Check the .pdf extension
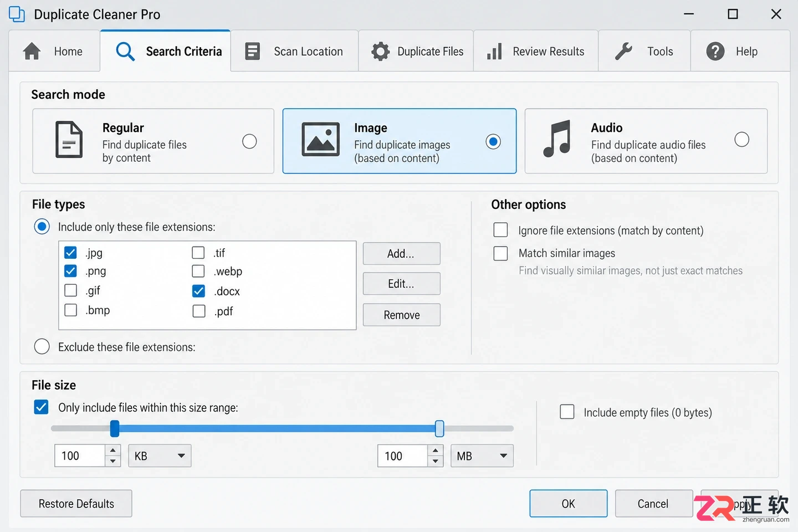 (x=198, y=311)
